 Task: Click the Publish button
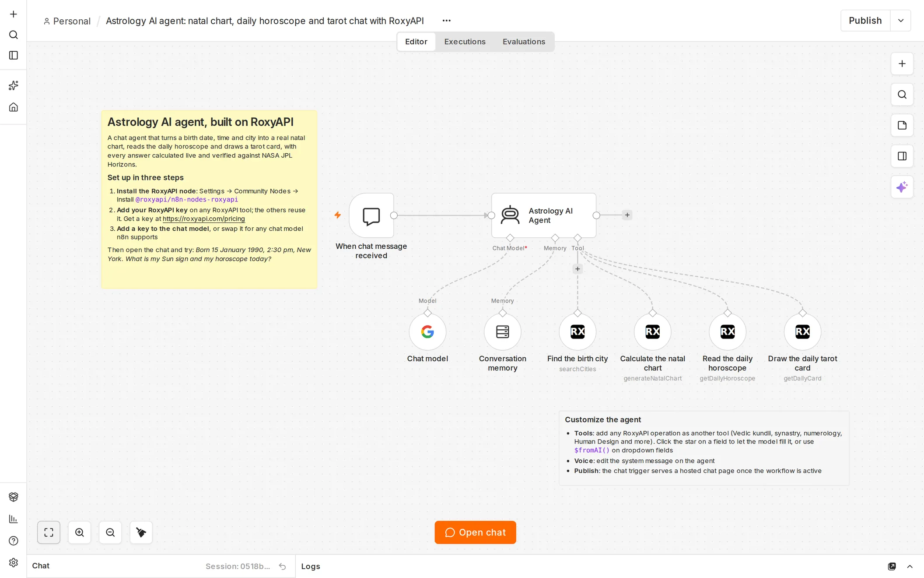point(865,21)
